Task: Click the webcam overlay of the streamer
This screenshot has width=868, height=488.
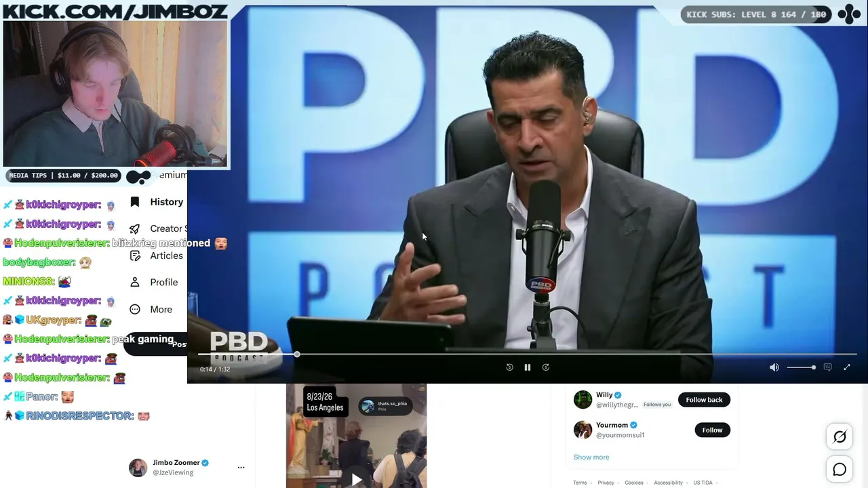Action: pos(115,94)
